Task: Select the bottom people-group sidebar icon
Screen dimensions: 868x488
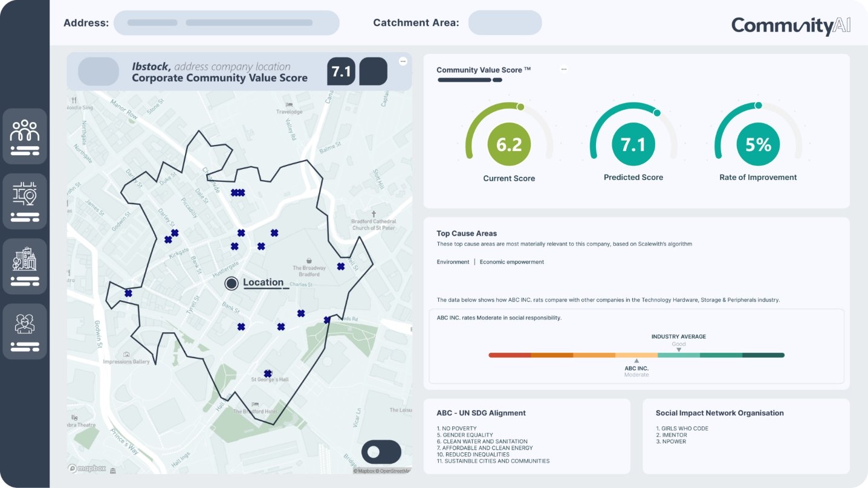Action: coord(25,330)
